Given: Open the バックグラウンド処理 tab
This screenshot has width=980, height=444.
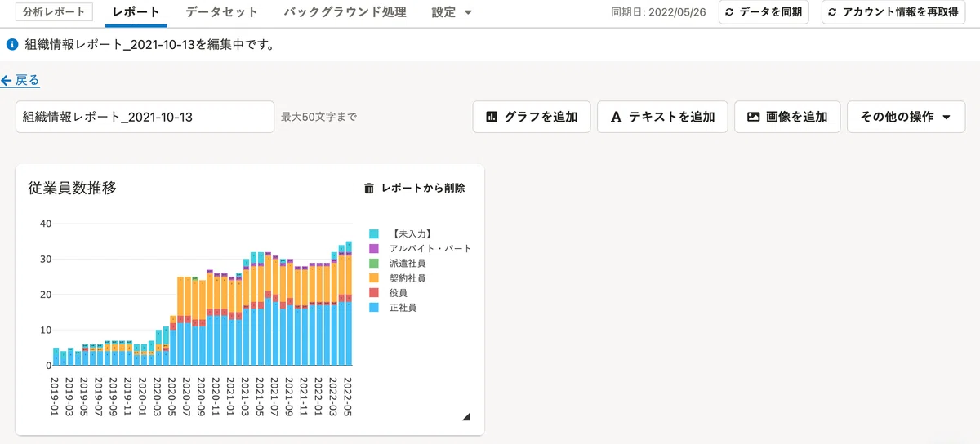Looking at the screenshot, I should pyautogui.click(x=345, y=12).
